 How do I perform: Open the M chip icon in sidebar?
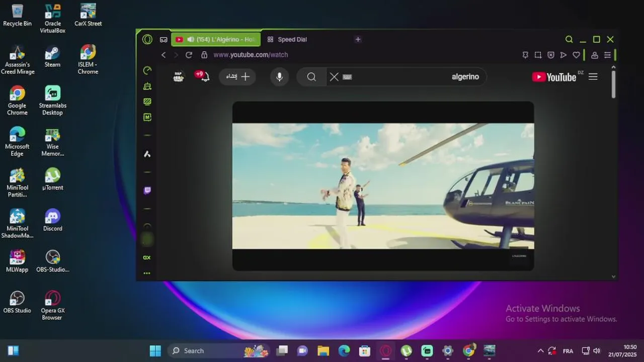[x=147, y=117]
